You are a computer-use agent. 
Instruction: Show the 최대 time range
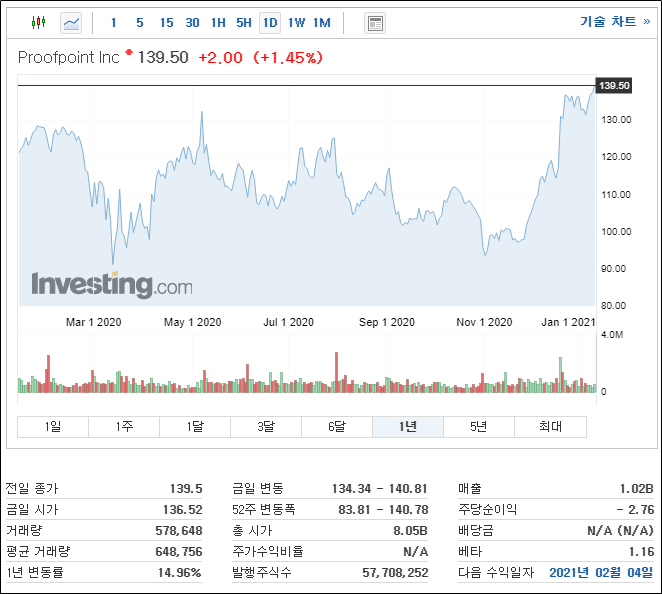tap(550, 426)
